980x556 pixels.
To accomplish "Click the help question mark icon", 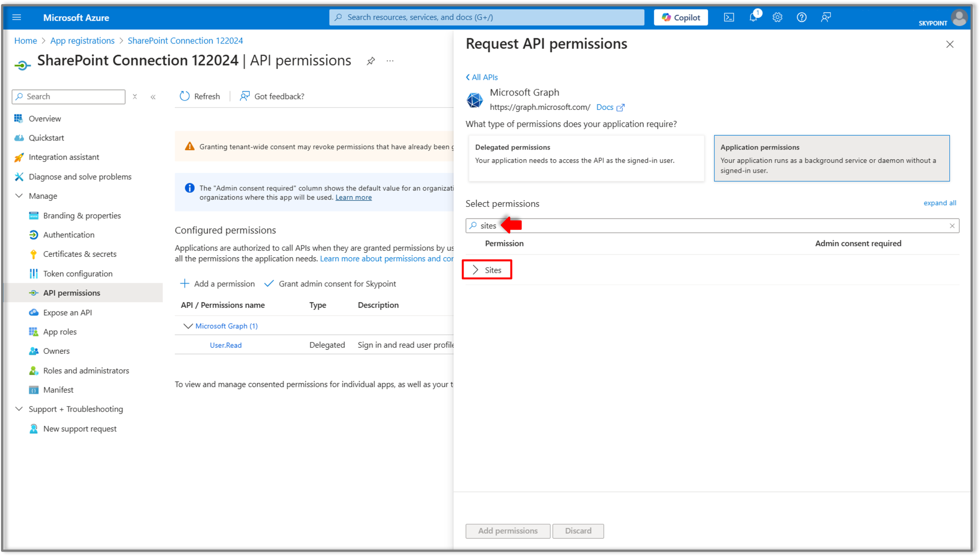I will pyautogui.click(x=801, y=17).
